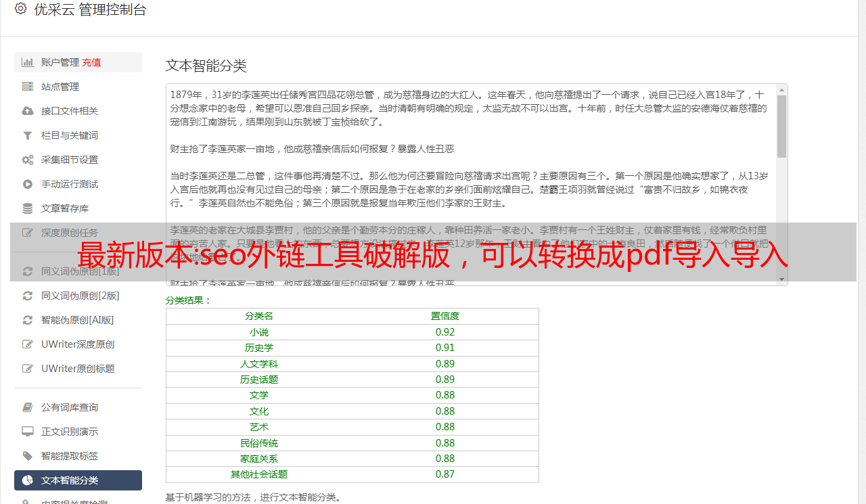Screen dimensions: 866x504
Task: Click the 0.87 confidence value
Action: tap(445, 474)
